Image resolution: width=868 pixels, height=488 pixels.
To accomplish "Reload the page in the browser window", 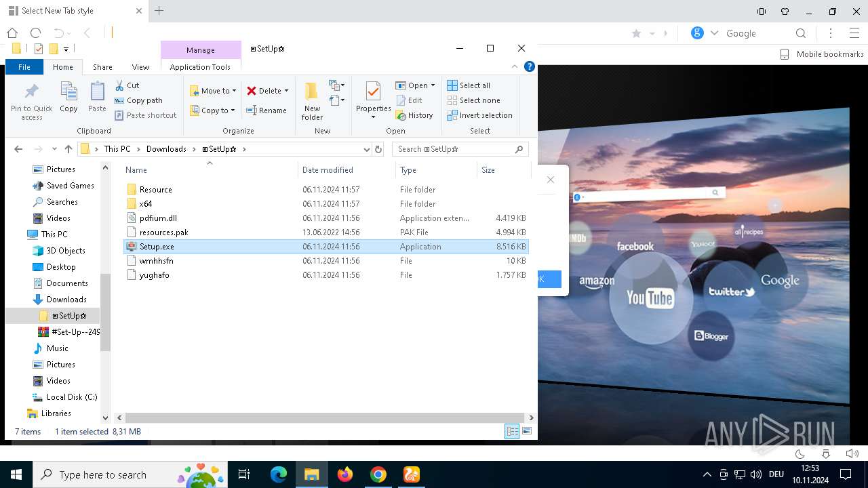I will [35, 33].
